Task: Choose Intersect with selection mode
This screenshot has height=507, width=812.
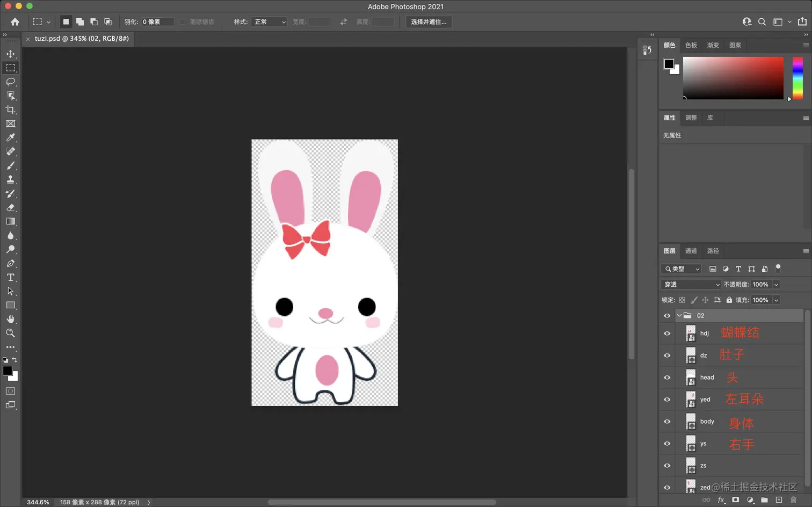Action: click(108, 22)
